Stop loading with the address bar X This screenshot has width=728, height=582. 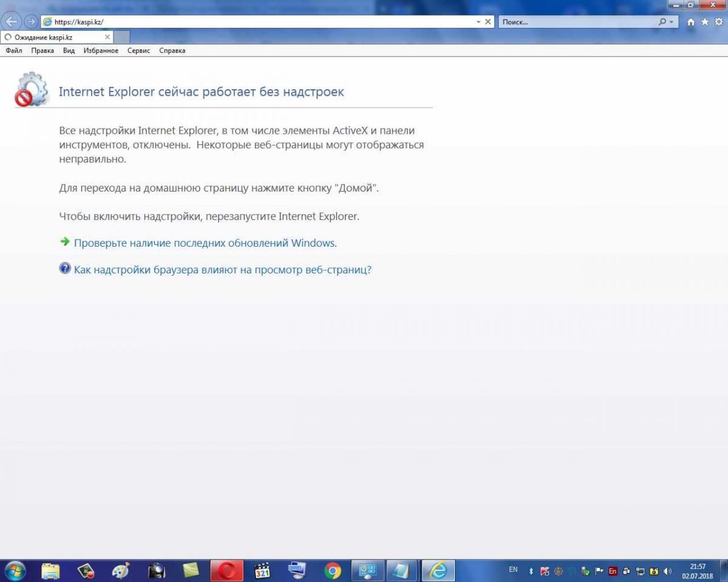(x=488, y=22)
